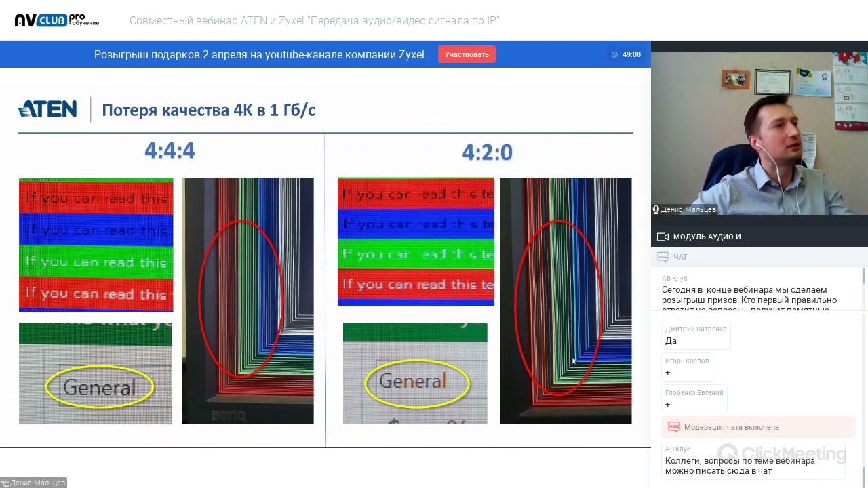The height and width of the screenshot is (488, 868).
Task: Click the 4:4:4 heading on slide
Action: pyautogui.click(x=170, y=151)
